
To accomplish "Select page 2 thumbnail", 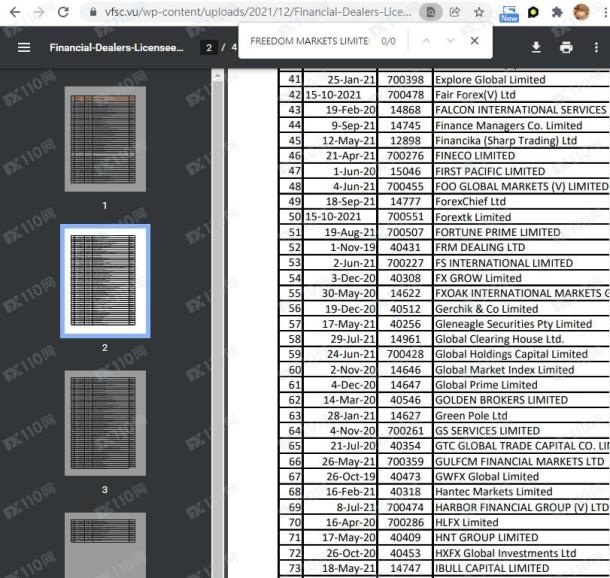I will tap(105, 281).
